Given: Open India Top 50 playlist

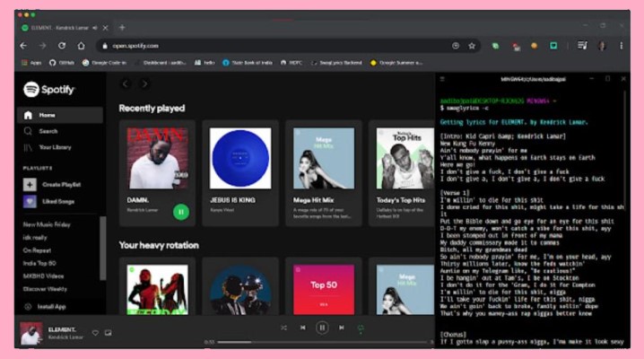Looking at the screenshot, I should pos(39,263).
